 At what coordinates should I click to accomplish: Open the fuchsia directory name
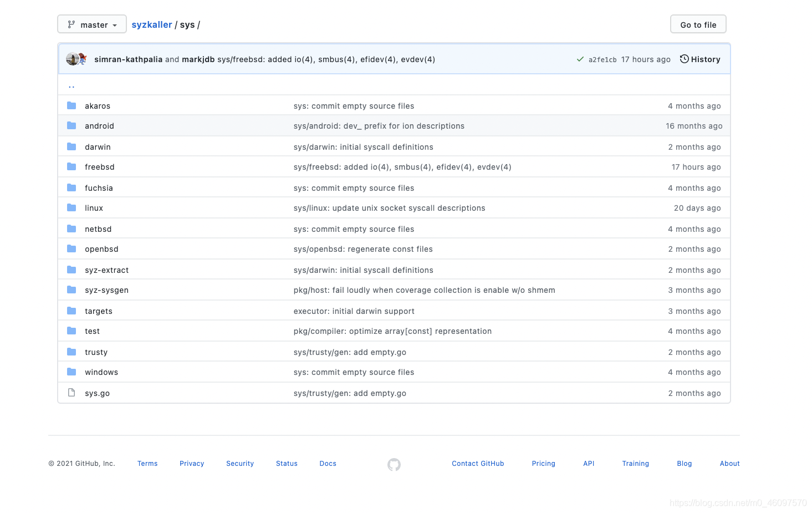[99, 188]
